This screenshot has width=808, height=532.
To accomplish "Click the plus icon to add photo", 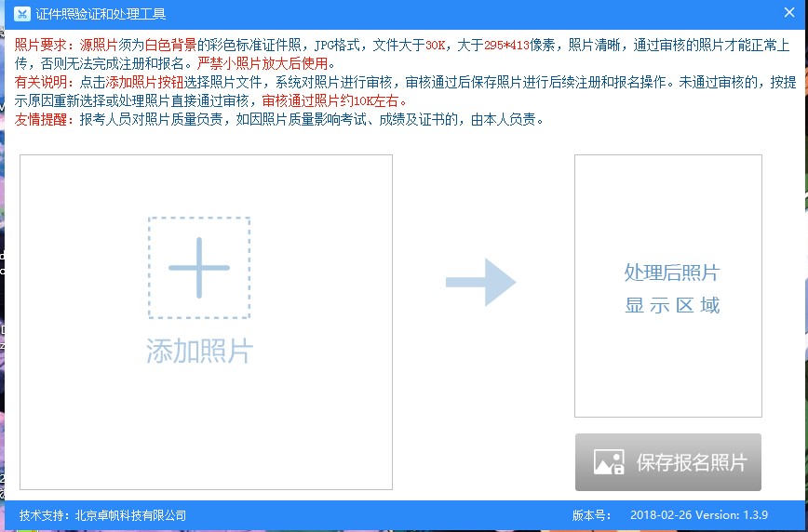I will tap(199, 268).
